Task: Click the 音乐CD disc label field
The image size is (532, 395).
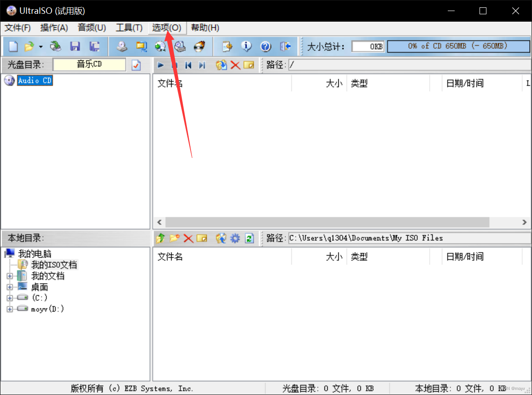Action: click(x=89, y=64)
